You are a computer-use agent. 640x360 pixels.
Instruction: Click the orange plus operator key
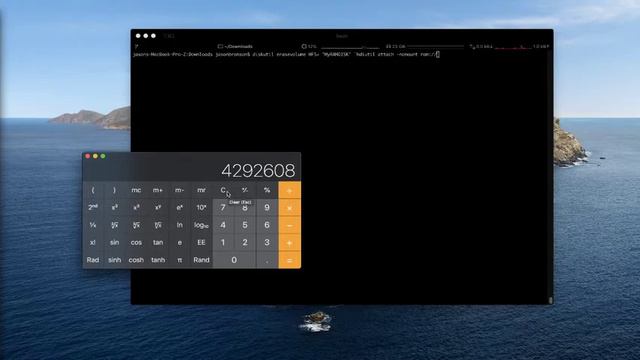coord(289,242)
